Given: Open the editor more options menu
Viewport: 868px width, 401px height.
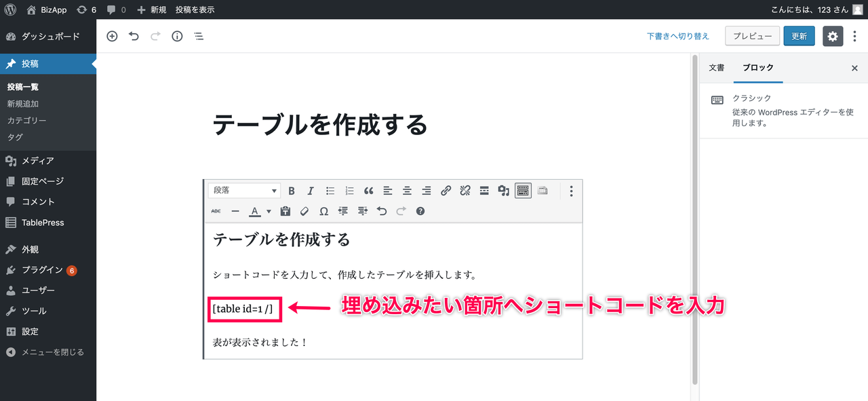Looking at the screenshot, I should click(x=854, y=37).
